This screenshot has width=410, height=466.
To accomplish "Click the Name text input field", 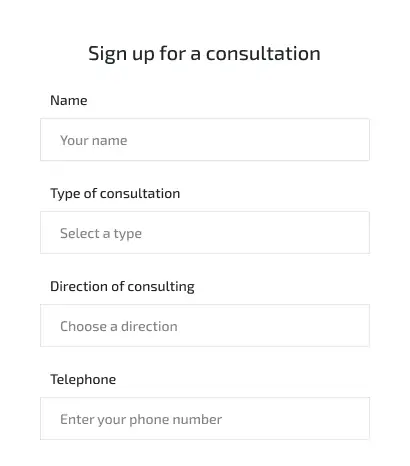I will [x=205, y=139].
